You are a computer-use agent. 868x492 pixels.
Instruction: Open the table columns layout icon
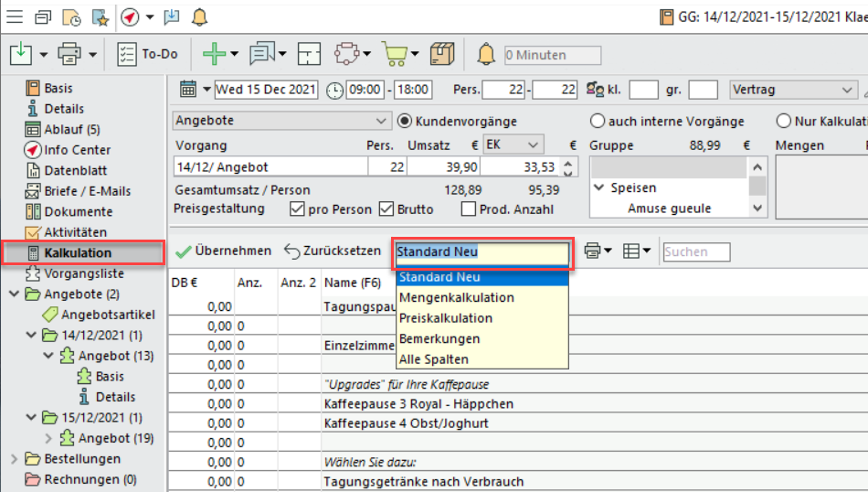click(630, 251)
